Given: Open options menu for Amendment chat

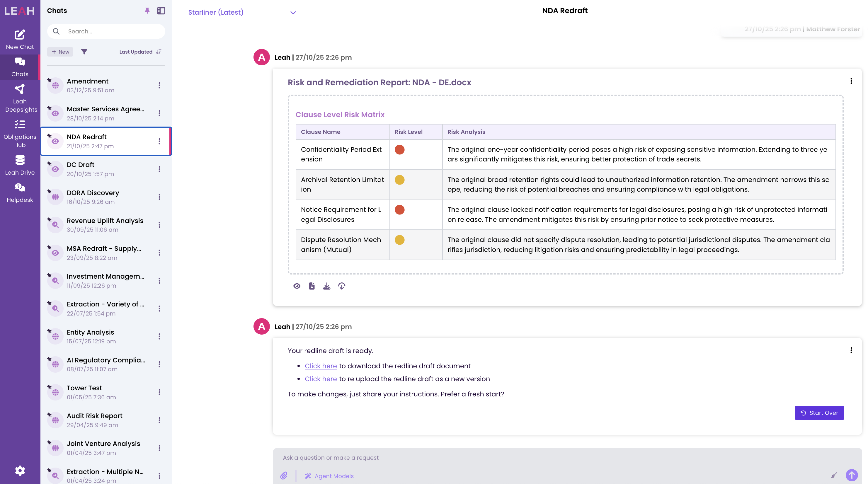Looking at the screenshot, I should tap(159, 85).
